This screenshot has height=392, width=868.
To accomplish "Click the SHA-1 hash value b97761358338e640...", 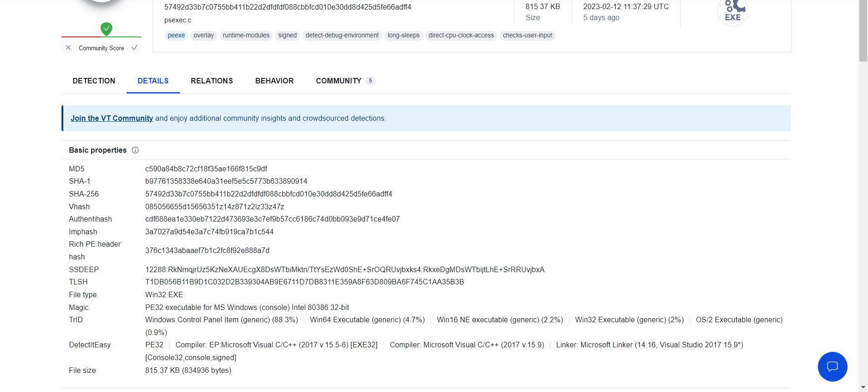I will [226, 181].
